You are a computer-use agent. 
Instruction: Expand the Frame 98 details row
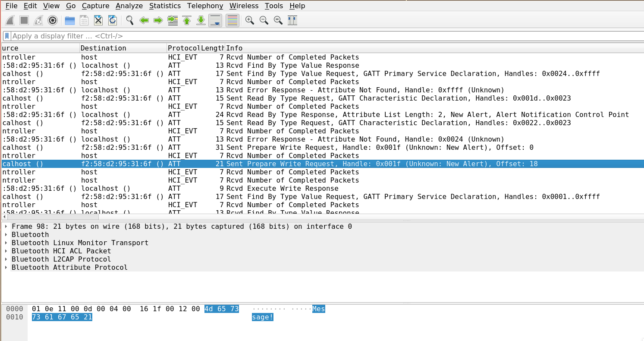click(x=6, y=227)
